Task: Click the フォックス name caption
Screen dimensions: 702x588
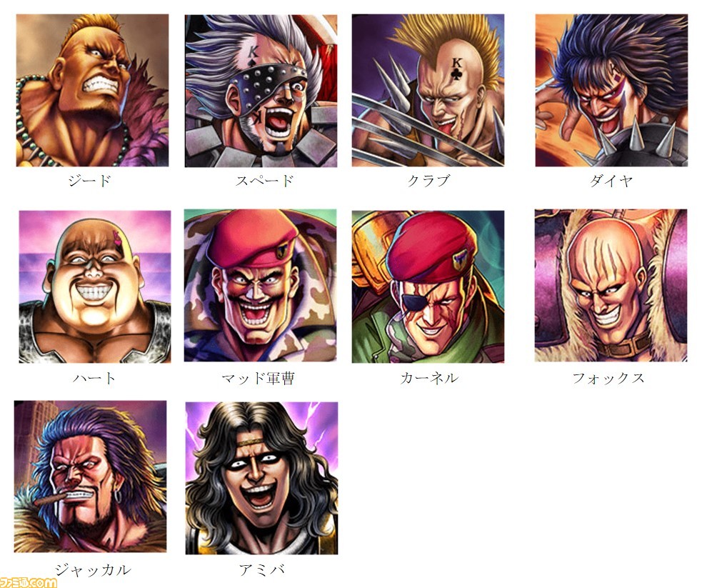Action: (x=608, y=379)
